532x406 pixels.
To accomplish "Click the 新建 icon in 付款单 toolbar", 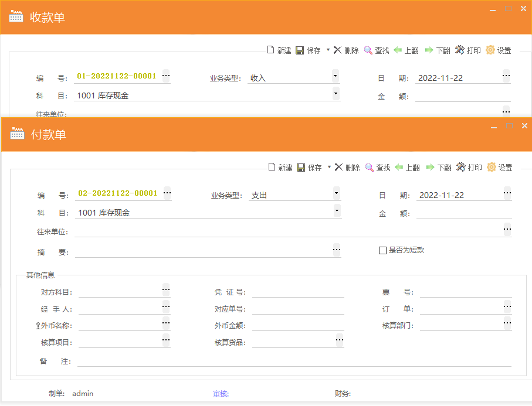I will (272, 168).
